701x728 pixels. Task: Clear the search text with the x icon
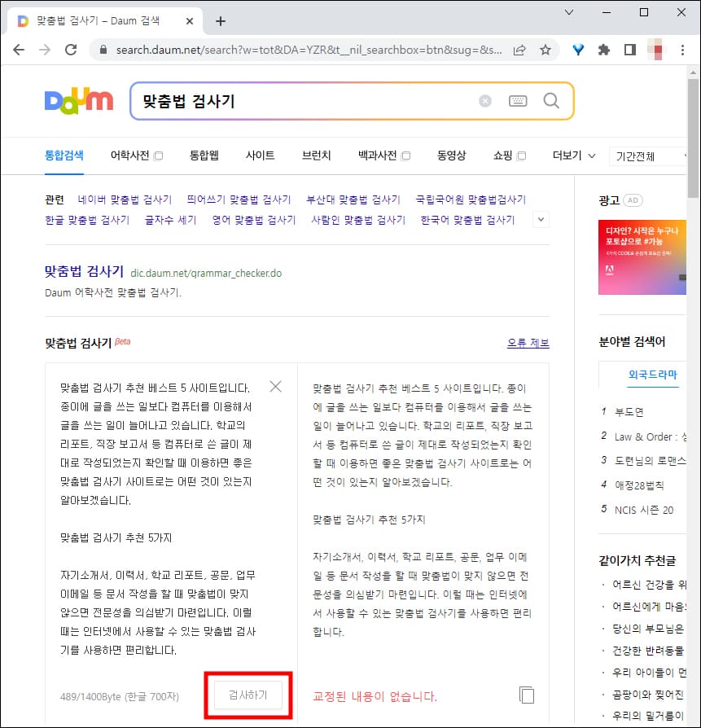point(485,99)
